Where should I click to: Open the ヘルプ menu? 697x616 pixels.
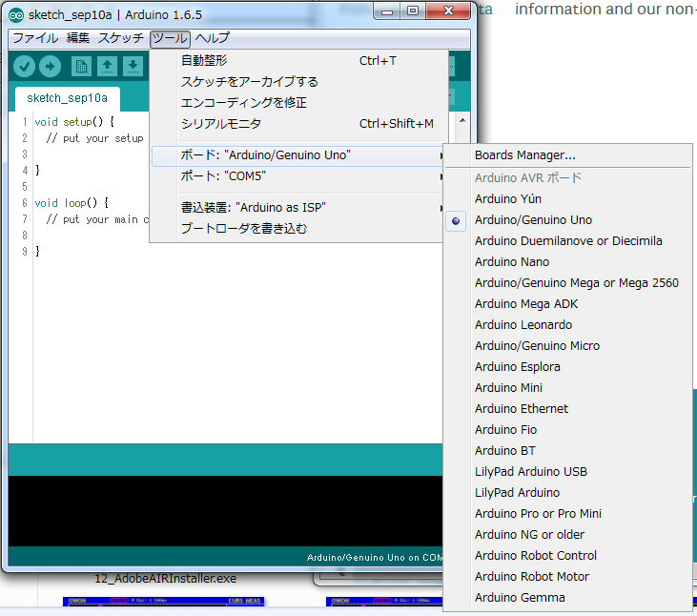[x=212, y=38]
